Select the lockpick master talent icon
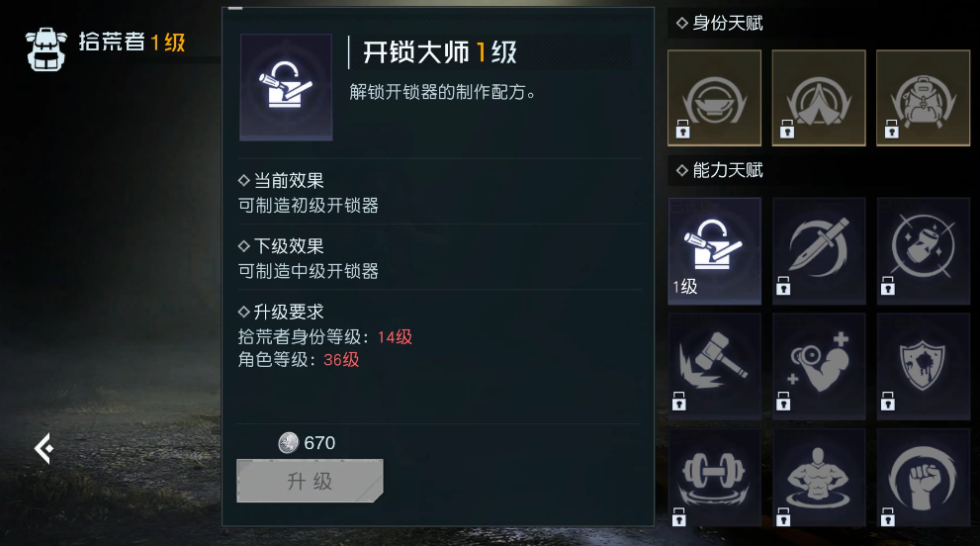Screen dimensions: 980x546 (714, 251)
